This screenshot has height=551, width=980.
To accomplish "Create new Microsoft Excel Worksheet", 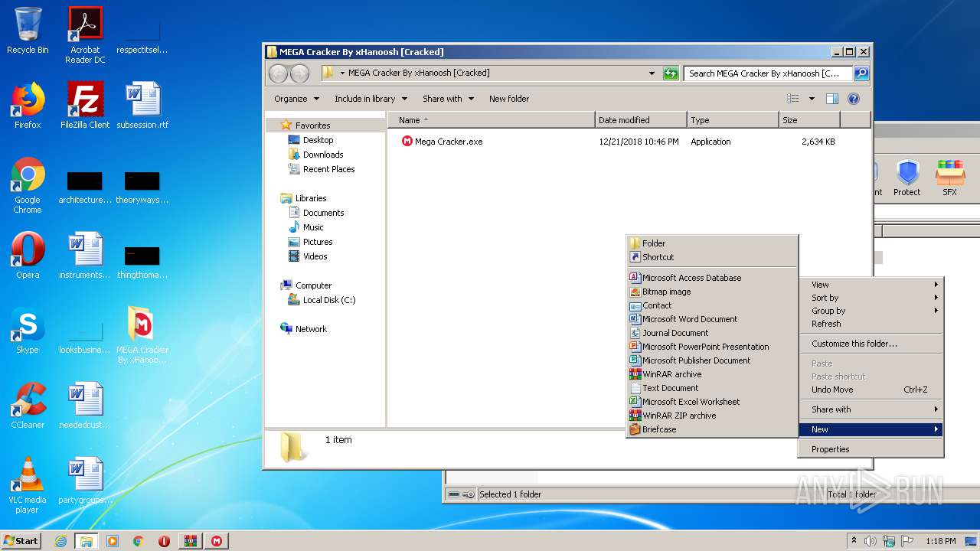I will tap(712, 402).
